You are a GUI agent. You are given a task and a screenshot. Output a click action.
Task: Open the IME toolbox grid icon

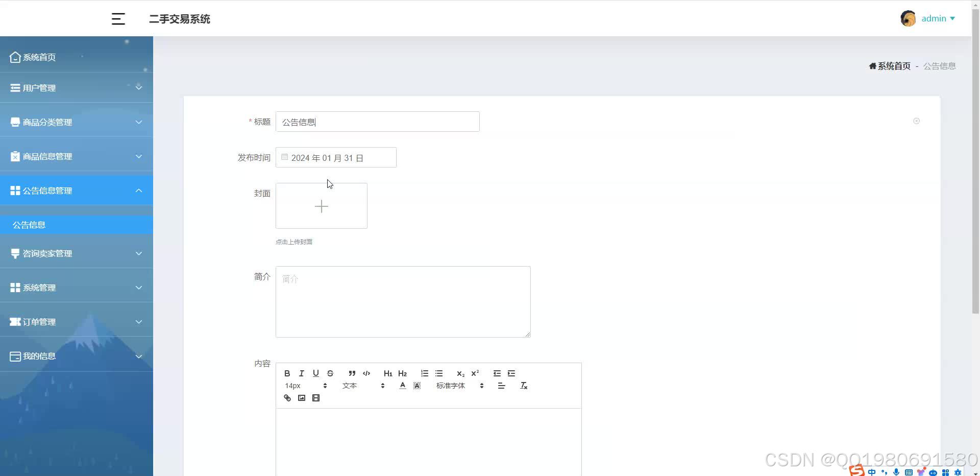pos(945,472)
